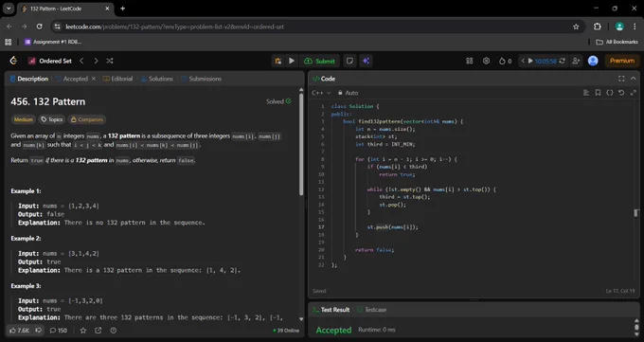Click the description panel scrollbar
Viewport: 644px width, 342px height.
pos(301,144)
